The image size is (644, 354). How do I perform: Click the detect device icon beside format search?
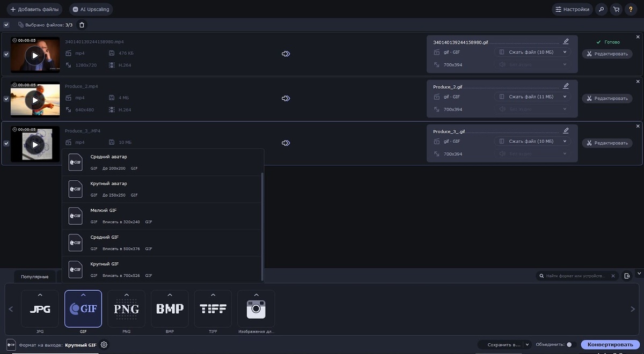(x=627, y=276)
